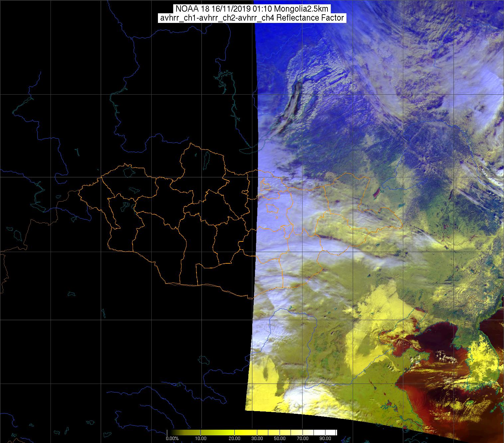
Task: Click the title line 'NOAA 18 16/11/2019 01:10 Mongolia2.5km'
Action: (x=252, y=9)
